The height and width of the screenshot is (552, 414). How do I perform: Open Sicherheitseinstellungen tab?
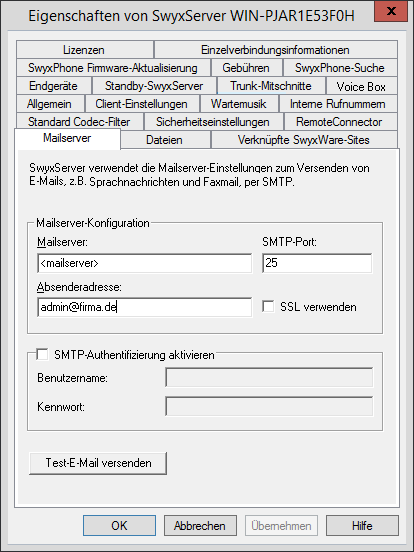click(213, 122)
